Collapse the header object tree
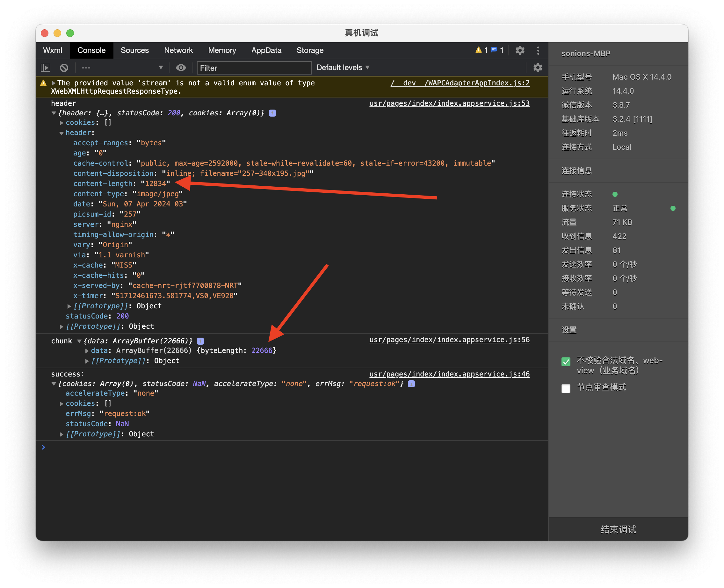The image size is (724, 588). 61,133
